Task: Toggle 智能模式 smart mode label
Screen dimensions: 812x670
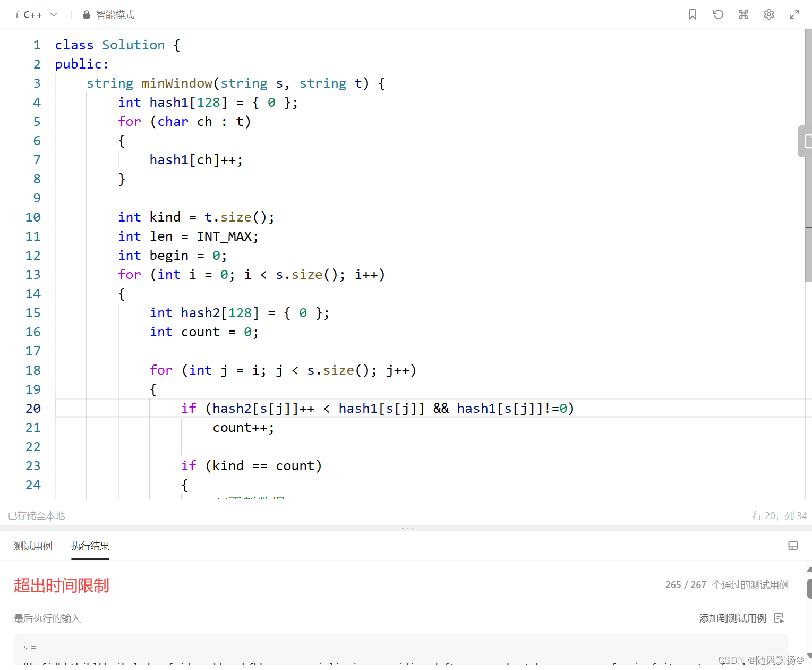Action: [x=115, y=15]
